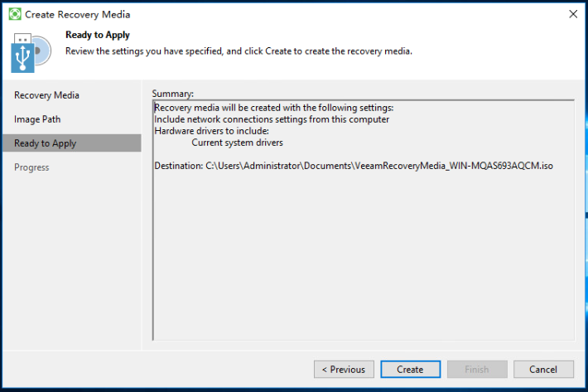Close the Create Recovery Media dialog

tap(573, 14)
